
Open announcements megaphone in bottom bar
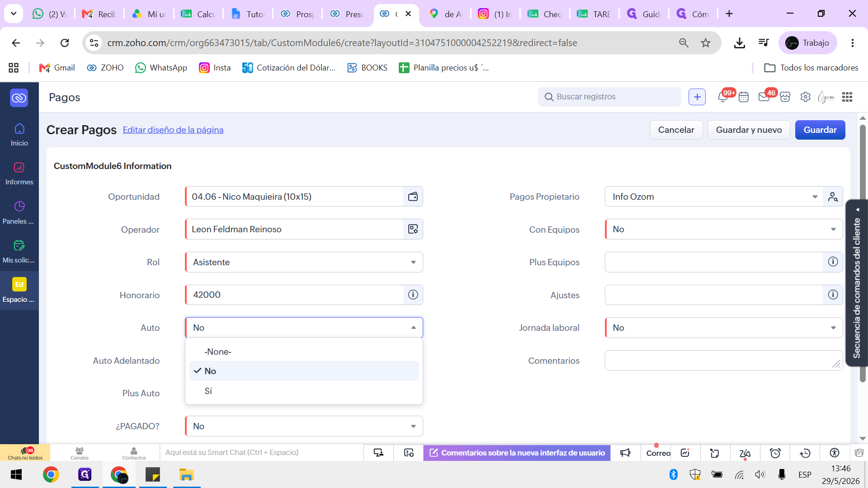[x=625, y=453]
